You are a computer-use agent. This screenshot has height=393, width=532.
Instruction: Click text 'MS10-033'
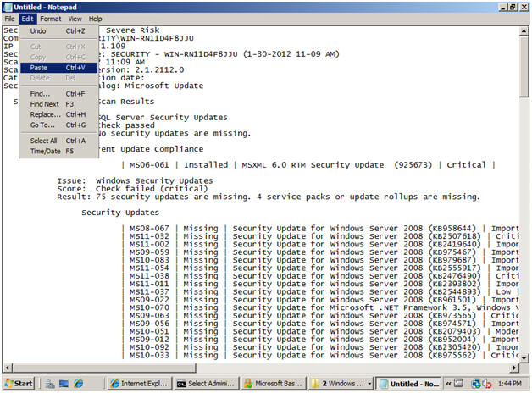pos(149,356)
